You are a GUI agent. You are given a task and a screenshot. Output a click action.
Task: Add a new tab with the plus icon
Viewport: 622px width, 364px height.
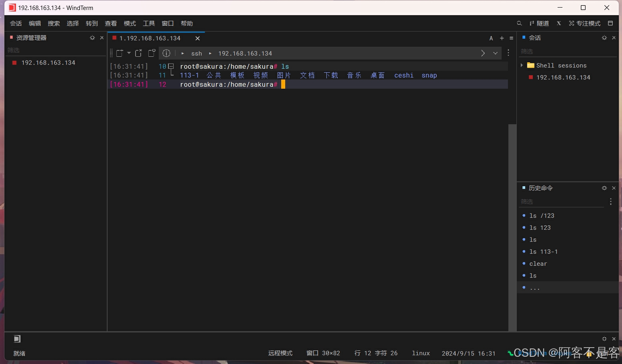(502, 38)
